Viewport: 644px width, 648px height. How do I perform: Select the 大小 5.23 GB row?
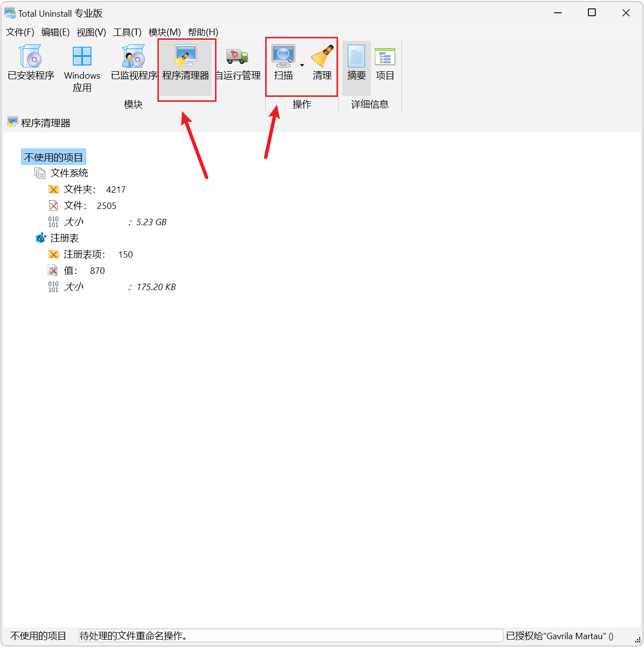coord(115,222)
